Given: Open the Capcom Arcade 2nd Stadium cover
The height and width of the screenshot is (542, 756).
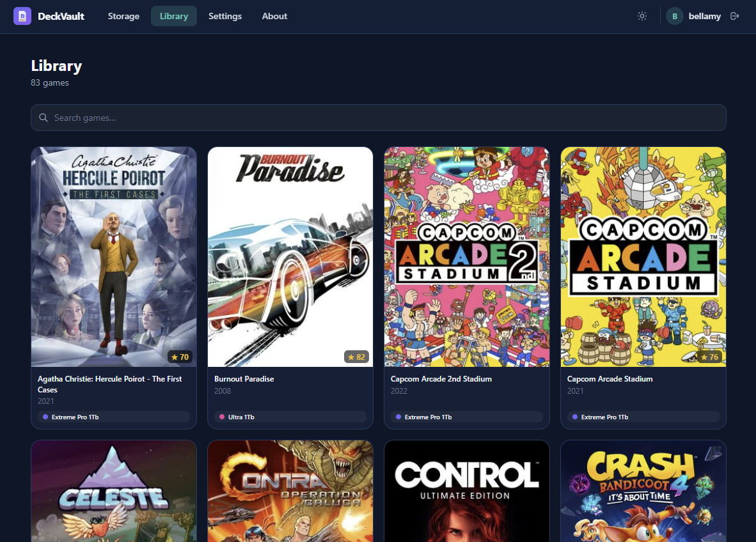Looking at the screenshot, I should click(467, 257).
